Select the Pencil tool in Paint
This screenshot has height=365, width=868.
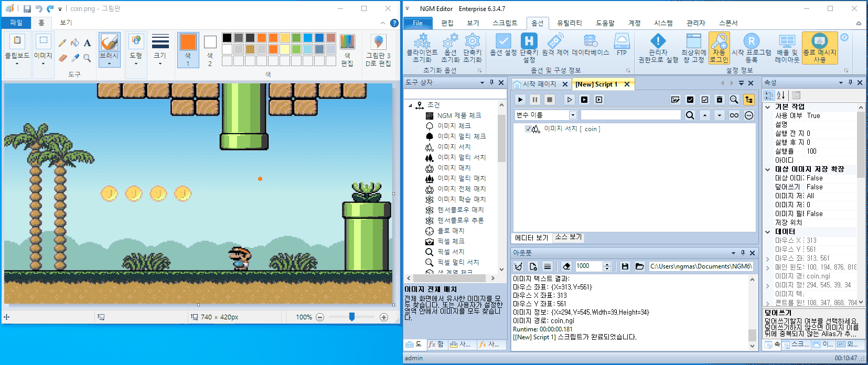click(62, 43)
